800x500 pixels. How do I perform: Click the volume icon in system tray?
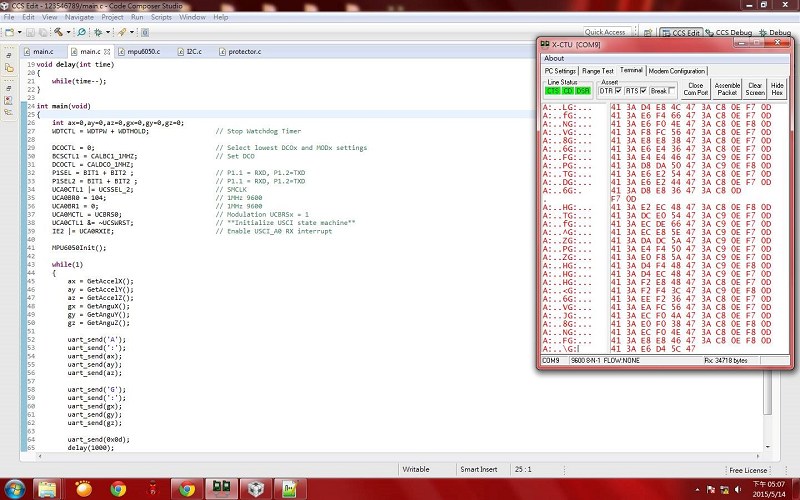click(737, 490)
